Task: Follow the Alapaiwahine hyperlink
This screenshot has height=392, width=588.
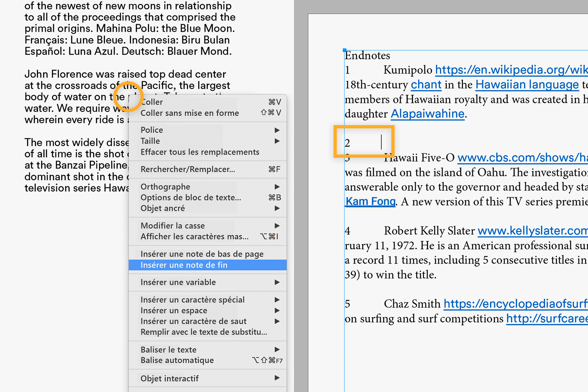Action: [428, 114]
